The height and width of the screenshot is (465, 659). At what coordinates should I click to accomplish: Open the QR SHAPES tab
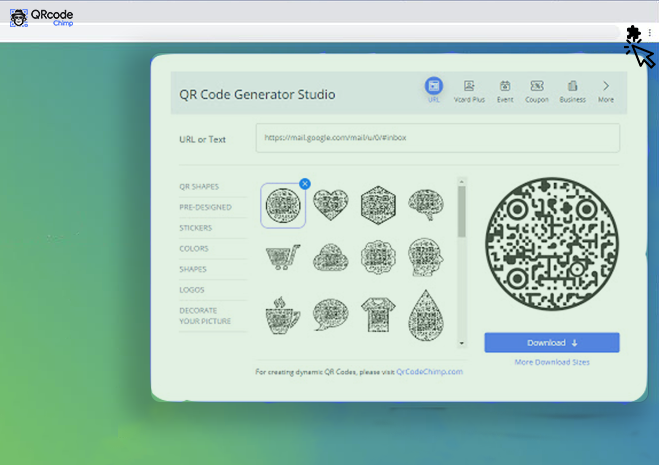point(199,187)
